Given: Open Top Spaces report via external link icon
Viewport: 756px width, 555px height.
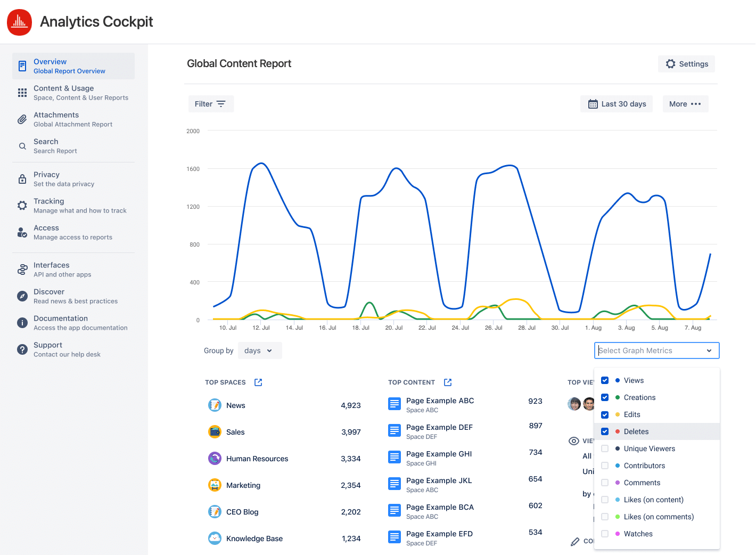Looking at the screenshot, I should click(x=258, y=382).
